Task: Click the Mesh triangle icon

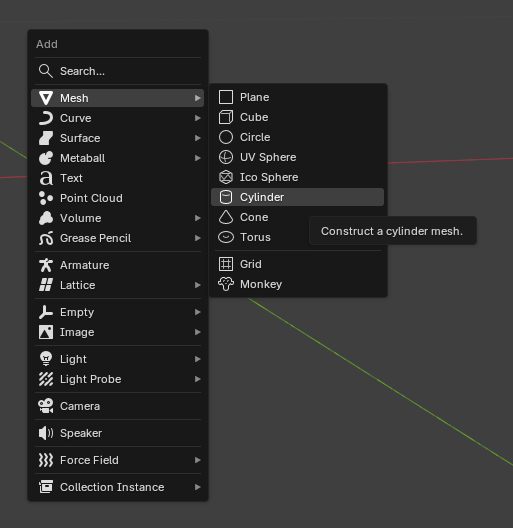Action: (46, 98)
